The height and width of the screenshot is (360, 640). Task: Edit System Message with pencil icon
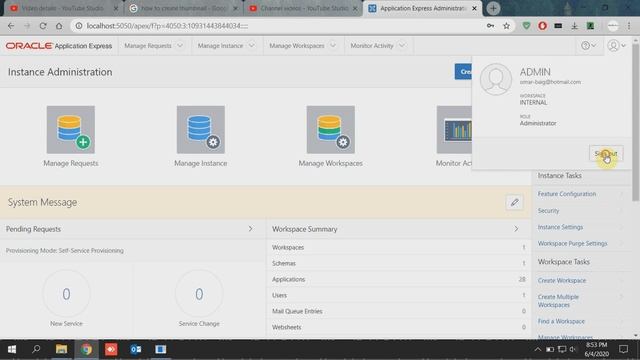click(x=514, y=202)
